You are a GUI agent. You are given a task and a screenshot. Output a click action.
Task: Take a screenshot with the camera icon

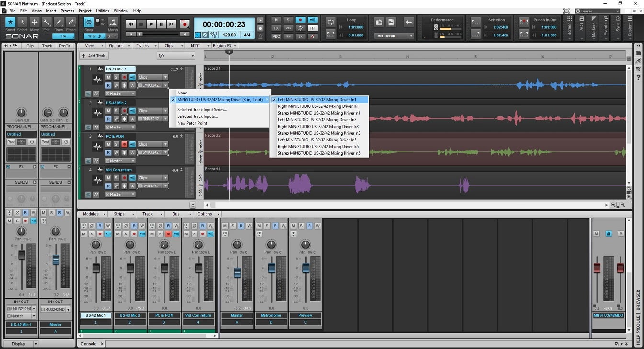click(379, 22)
